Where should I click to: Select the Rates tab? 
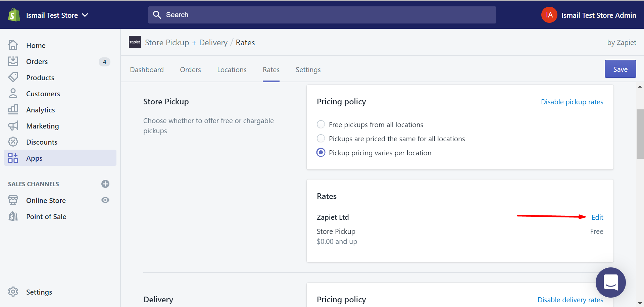pos(271,69)
